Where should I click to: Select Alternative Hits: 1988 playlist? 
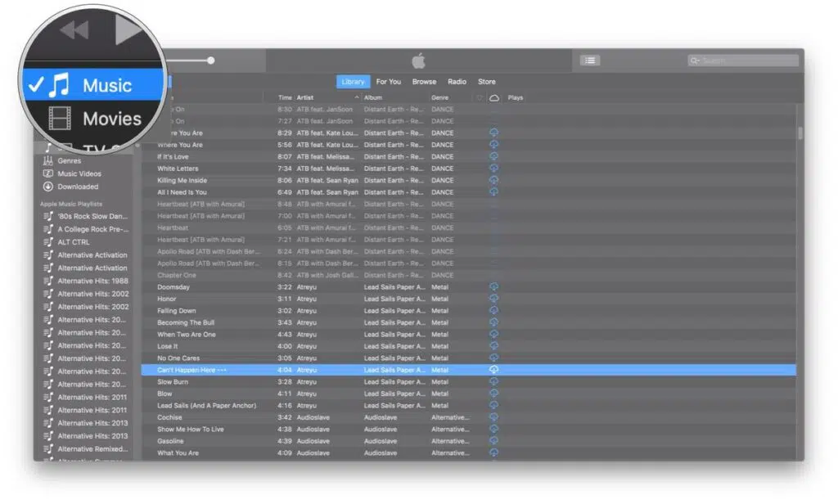[93, 281]
